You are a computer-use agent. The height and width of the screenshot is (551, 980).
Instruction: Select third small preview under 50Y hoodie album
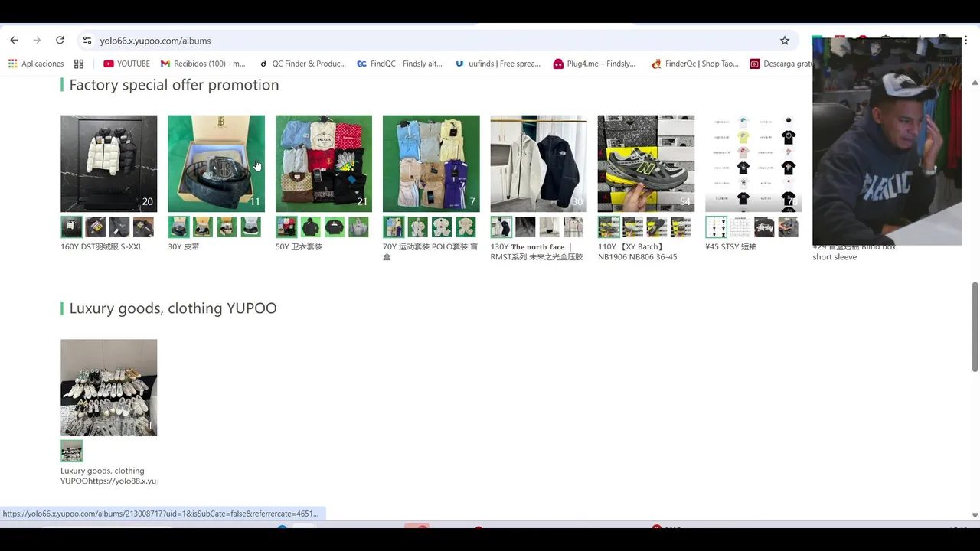point(335,227)
